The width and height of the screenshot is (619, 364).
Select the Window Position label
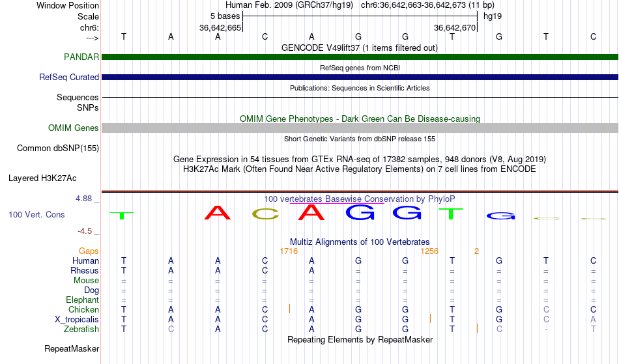68,5
